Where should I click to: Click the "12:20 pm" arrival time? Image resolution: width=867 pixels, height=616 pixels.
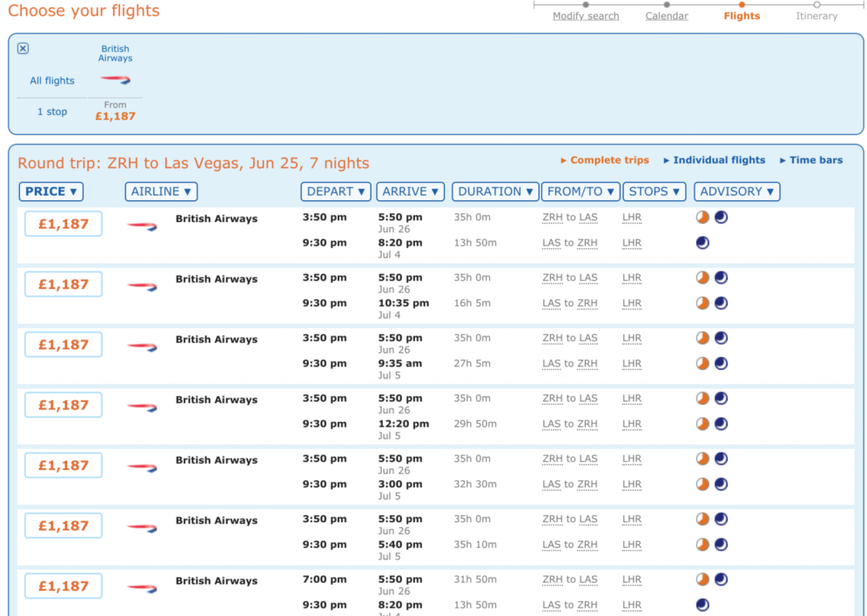(404, 424)
